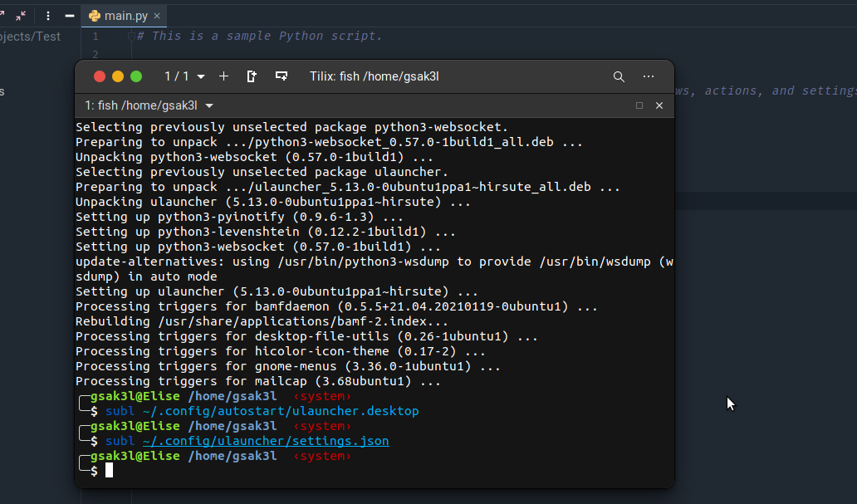Click the 'update-alternatives' output line
The image size is (857, 504).
(x=375, y=269)
